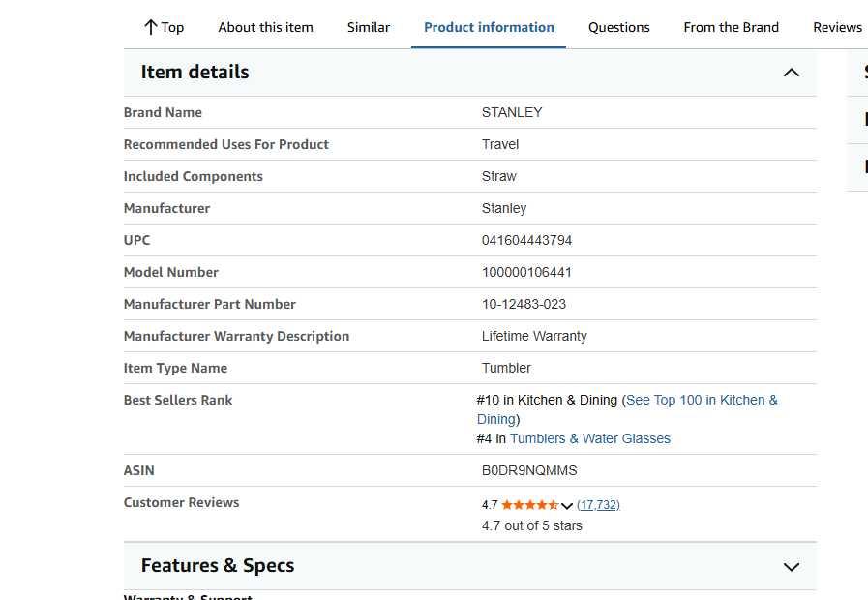
Task: Open See Top 100 in Kitchen & Dining
Action: click(x=627, y=409)
